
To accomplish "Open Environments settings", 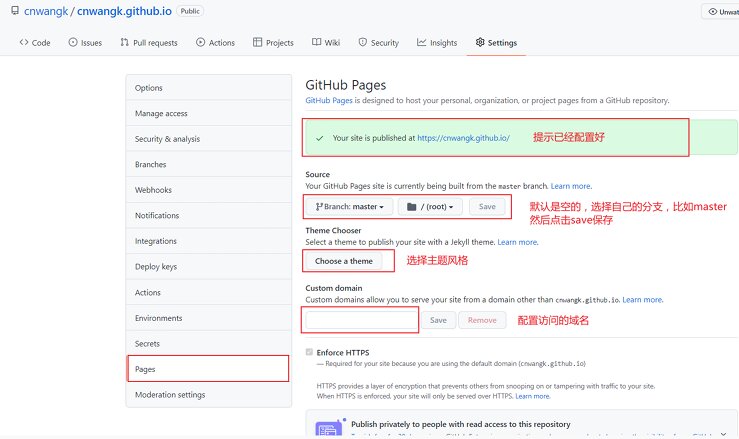I will pos(209,318).
